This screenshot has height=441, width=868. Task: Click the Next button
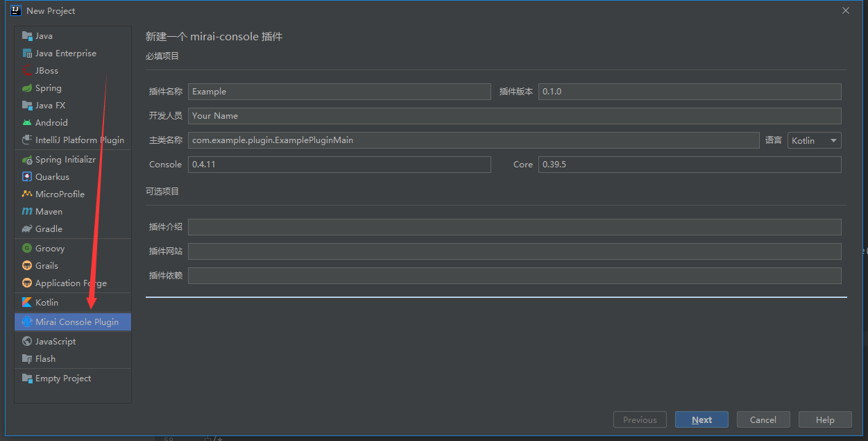(x=701, y=419)
